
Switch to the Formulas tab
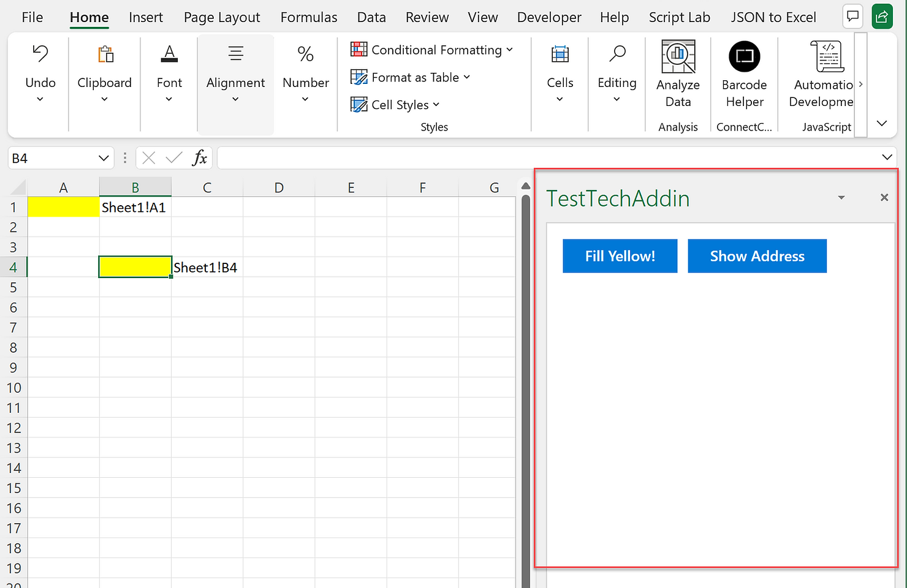(309, 17)
